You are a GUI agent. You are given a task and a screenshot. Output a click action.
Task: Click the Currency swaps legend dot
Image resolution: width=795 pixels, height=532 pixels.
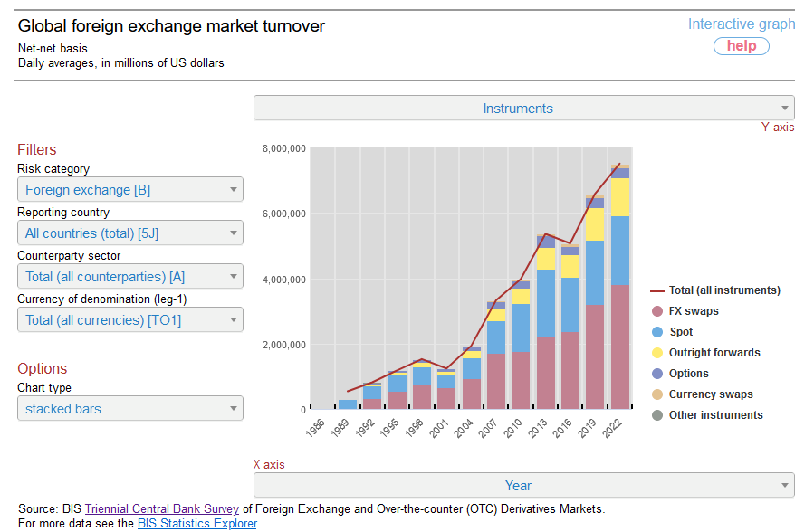coord(657,394)
